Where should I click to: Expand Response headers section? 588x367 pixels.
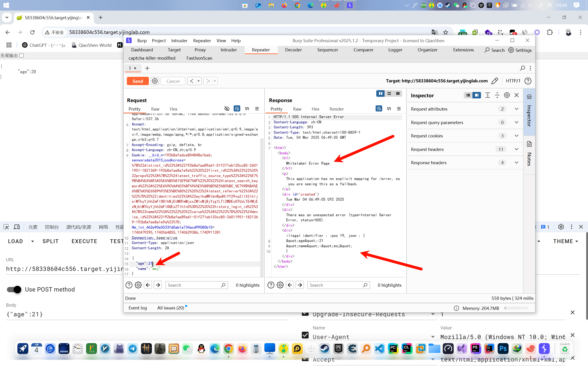pos(516,163)
